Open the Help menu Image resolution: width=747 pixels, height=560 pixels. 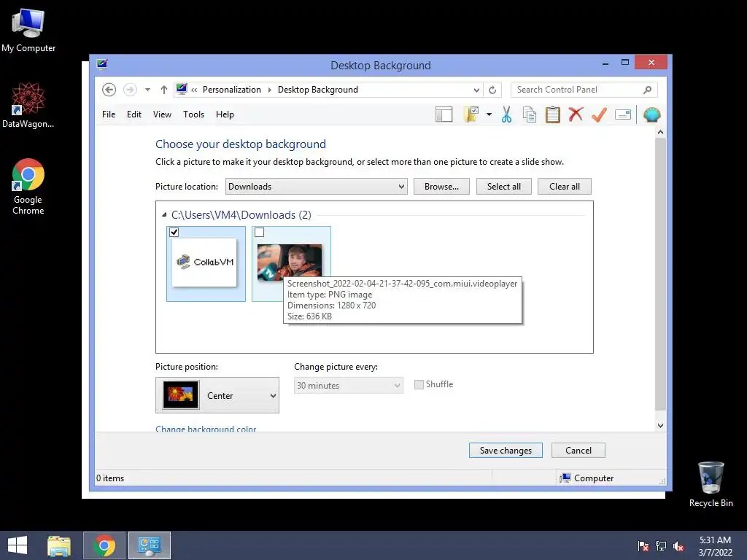225,114
